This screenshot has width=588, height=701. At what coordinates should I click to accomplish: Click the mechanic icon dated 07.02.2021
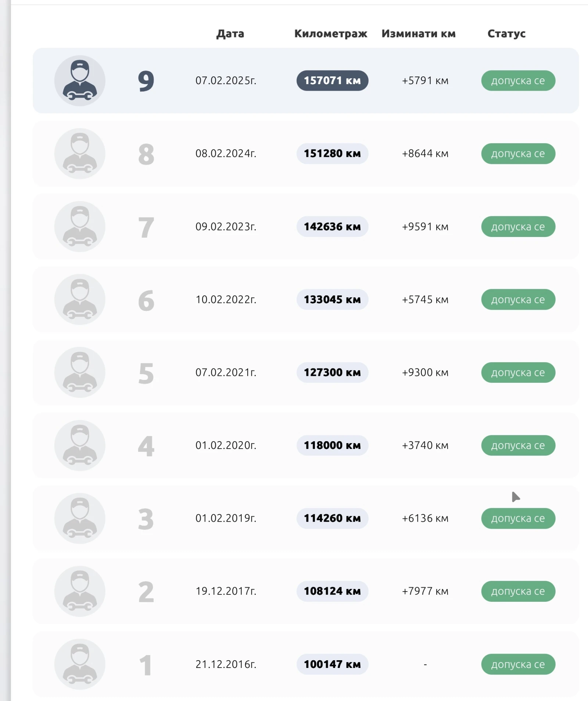80,372
